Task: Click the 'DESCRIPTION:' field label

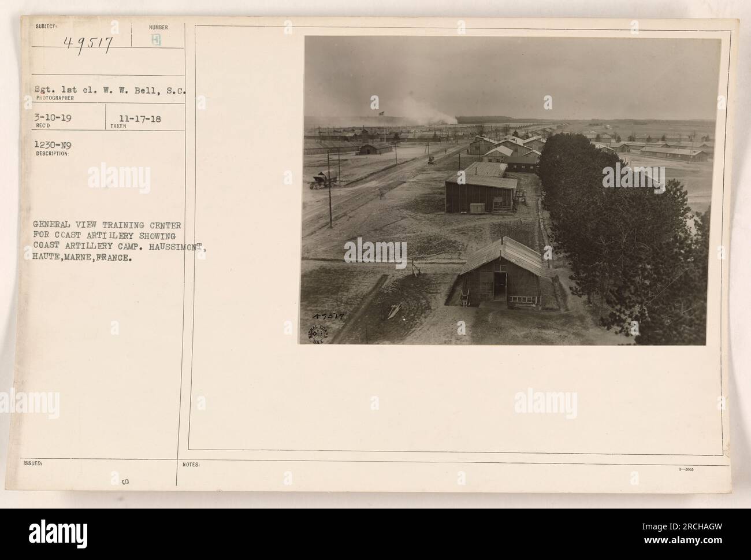Action: [53, 154]
